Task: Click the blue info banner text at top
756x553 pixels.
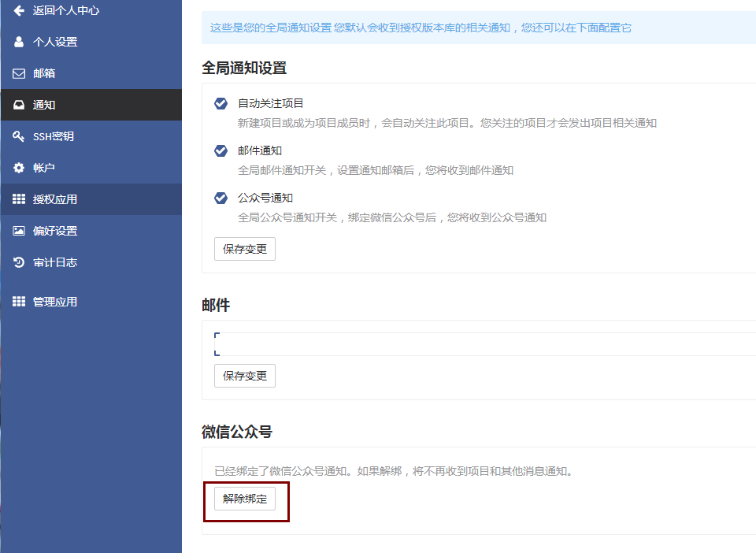Action: pyautogui.click(x=421, y=28)
